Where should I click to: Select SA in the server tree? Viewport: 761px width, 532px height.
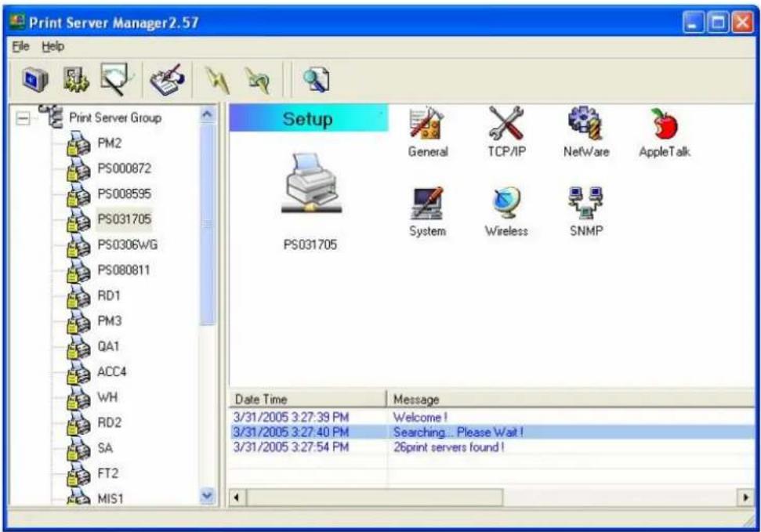click(x=105, y=447)
